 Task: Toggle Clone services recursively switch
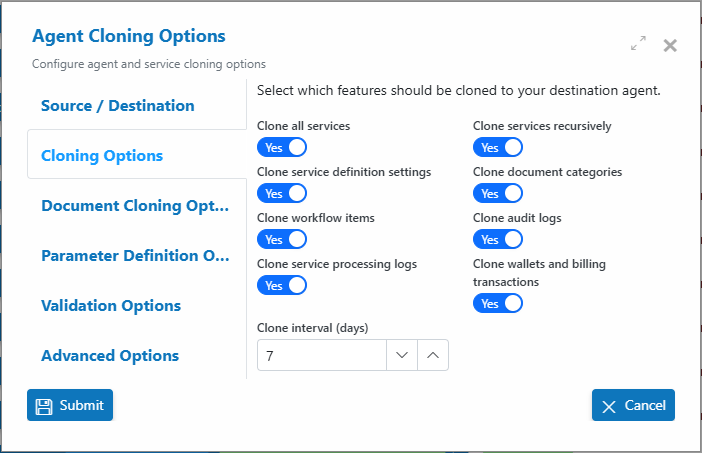pos(498,147)
